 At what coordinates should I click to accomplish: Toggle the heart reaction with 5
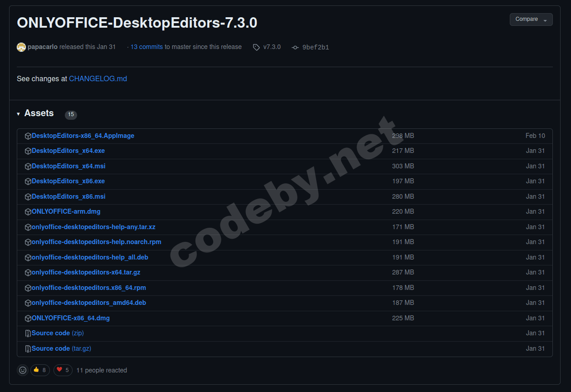tap(63, 370)
